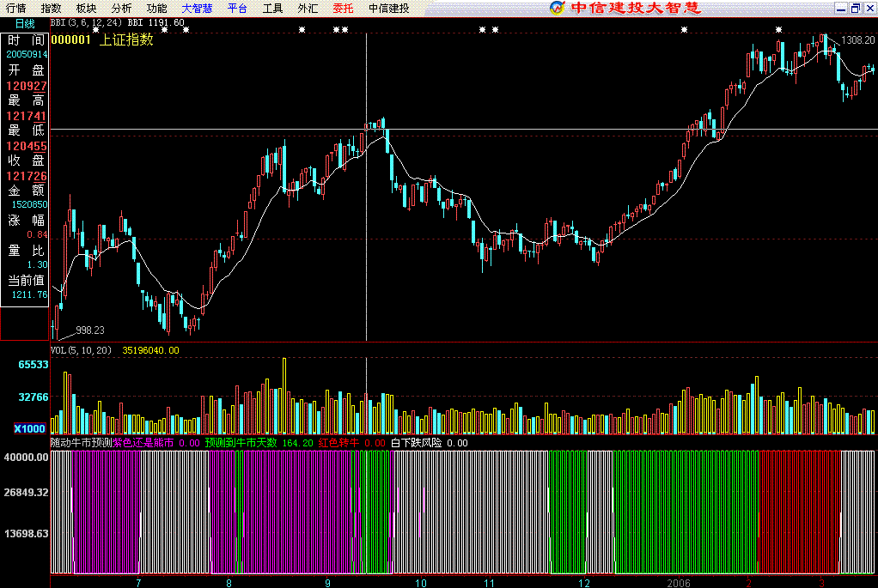Click the 紫色还是熊市 indicator label
This screenshot has height=588, width=878.
[143, 443]
